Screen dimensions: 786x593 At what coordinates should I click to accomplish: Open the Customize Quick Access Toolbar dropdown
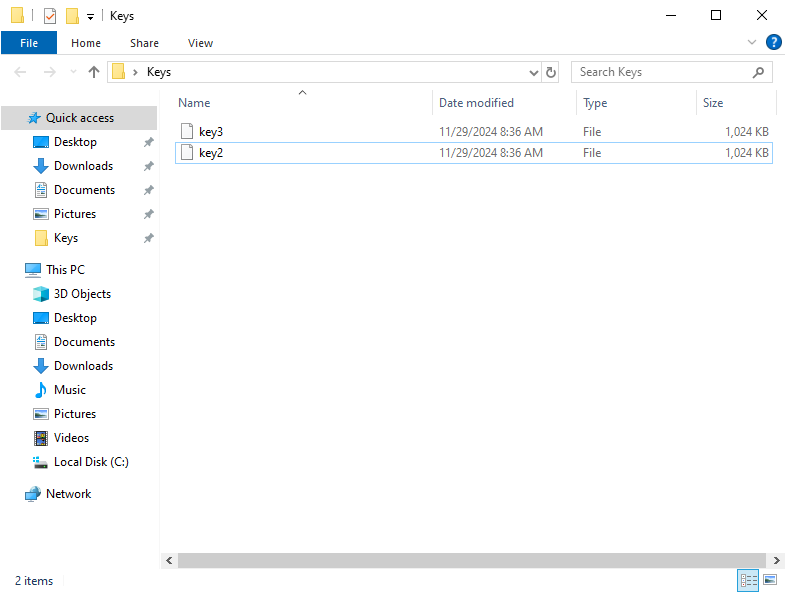coord(90,17)
